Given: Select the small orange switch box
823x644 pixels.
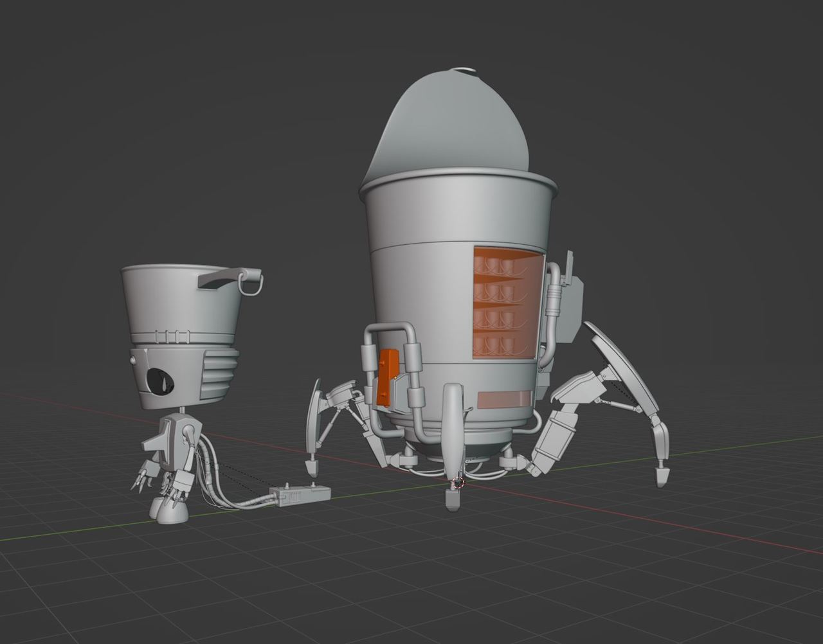Looking at the screenshot, I should pos(388,376).
